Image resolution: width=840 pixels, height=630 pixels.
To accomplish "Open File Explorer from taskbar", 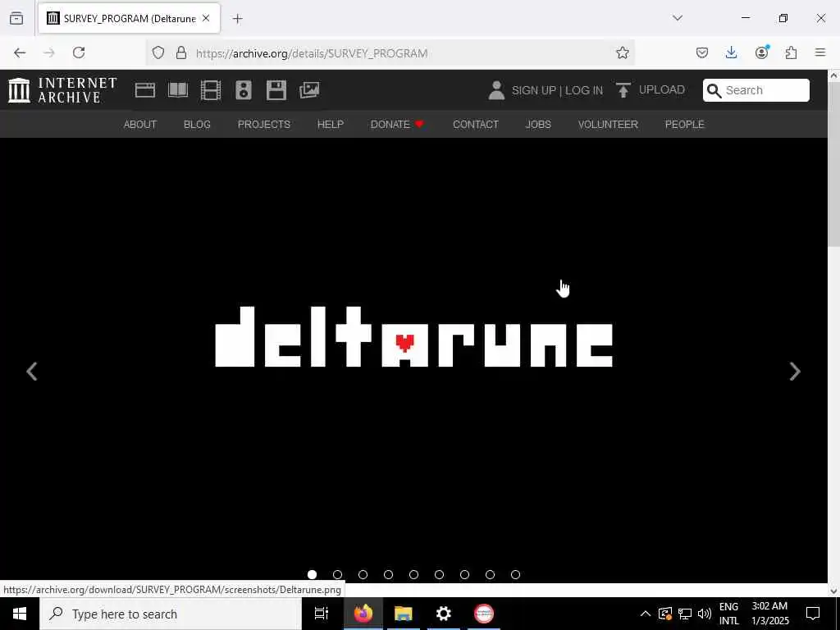I will point(404,614).
